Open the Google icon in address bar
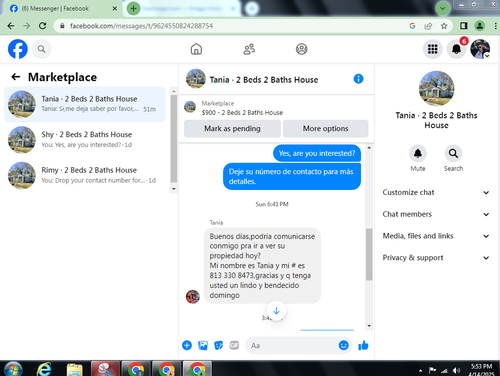 pyautogui.click(x=412, y=26)
